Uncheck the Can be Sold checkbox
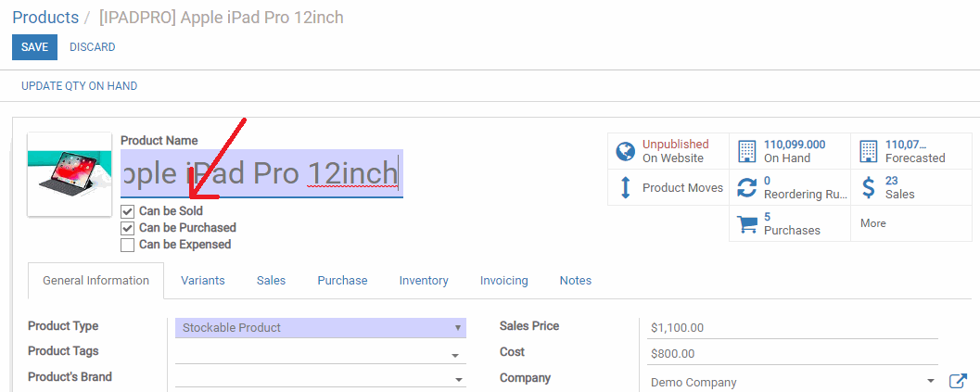980x392 pixels. [128, 211]
